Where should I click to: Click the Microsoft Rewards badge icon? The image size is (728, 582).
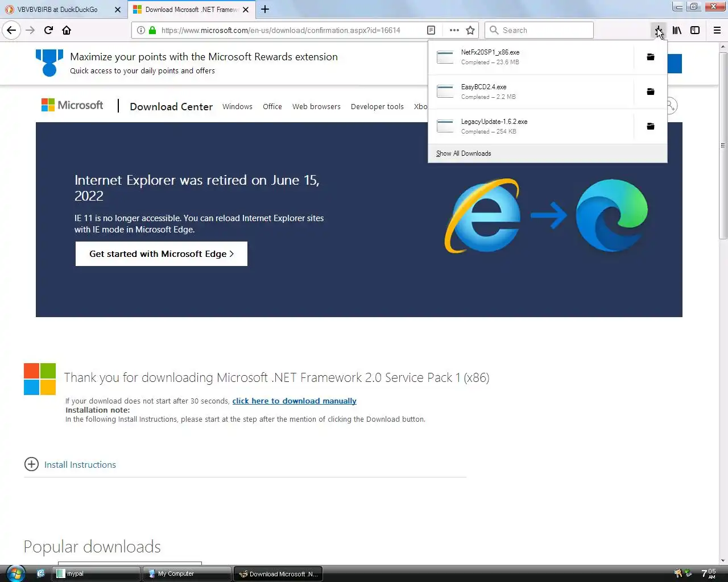[x=49, y=63]
